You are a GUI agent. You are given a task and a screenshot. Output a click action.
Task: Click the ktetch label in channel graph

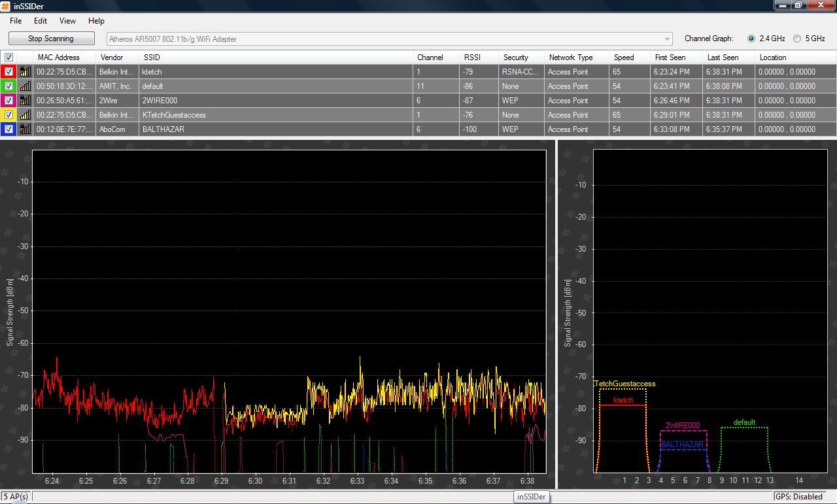[623, 400]
